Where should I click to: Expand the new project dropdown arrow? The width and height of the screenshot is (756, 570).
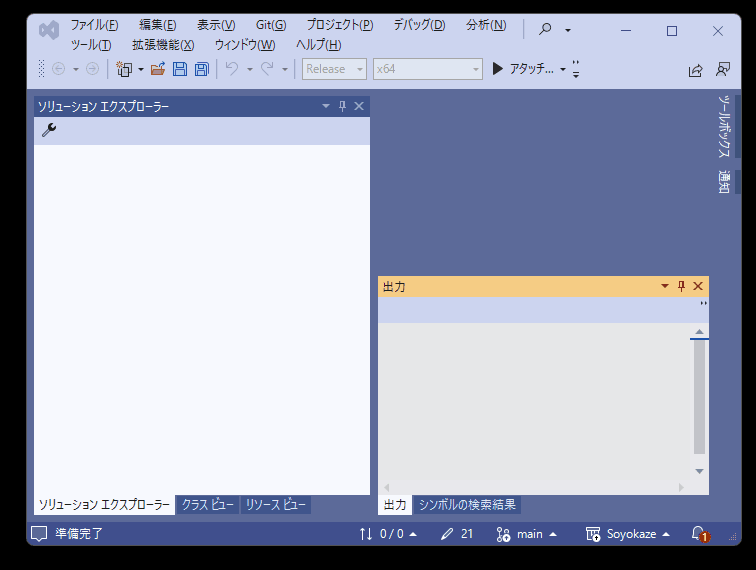141,69
